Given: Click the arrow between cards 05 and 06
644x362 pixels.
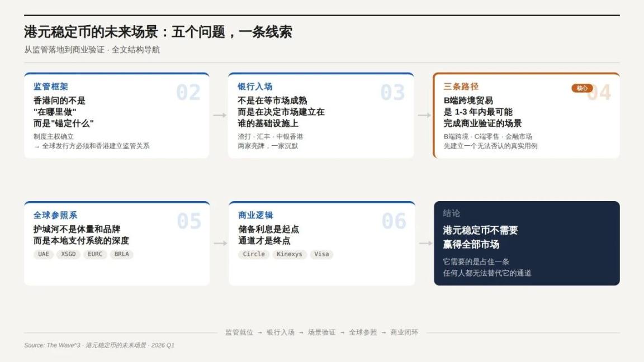Looking at the screenshot, I should tap(220, 243).
